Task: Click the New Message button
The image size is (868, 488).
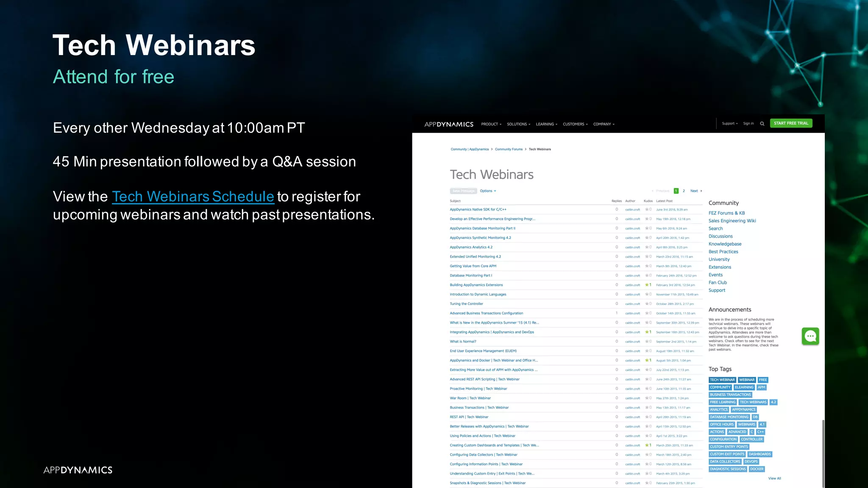Action: (x=463, y=191)
